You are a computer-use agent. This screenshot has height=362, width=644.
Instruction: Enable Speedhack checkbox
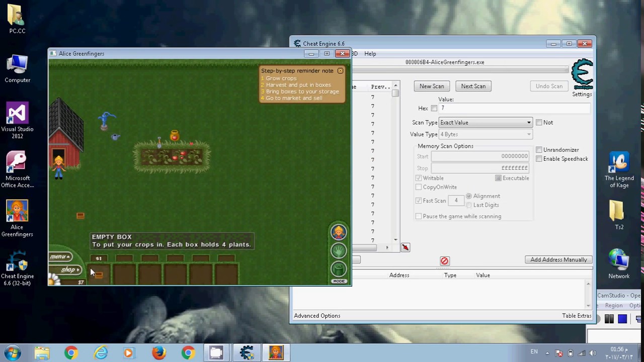539,159
